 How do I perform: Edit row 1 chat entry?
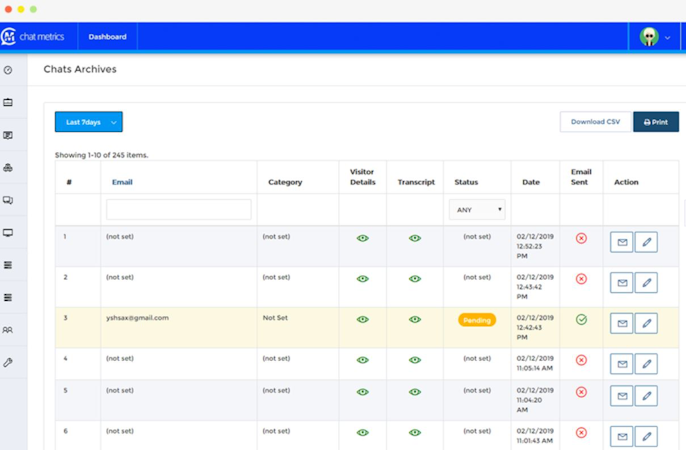click(646, 242)
